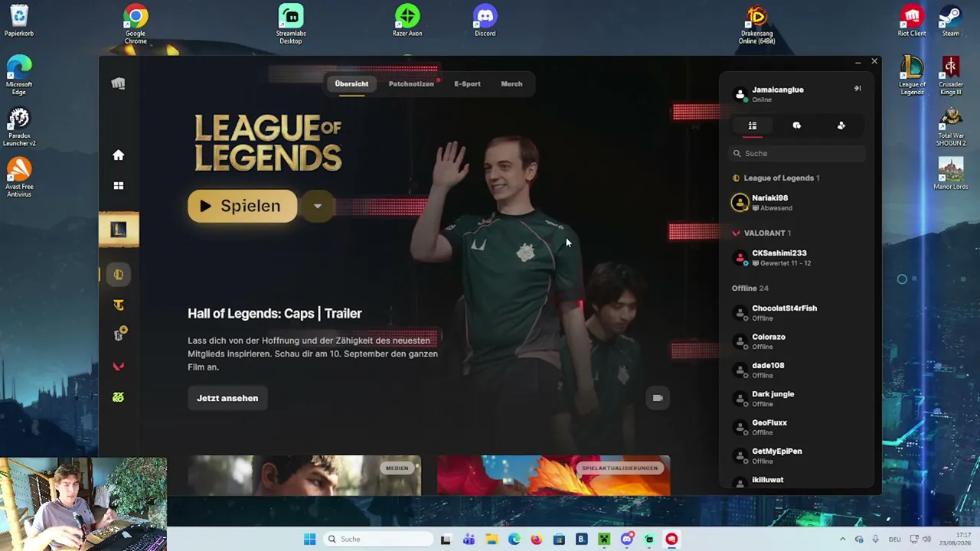This screenshot has width=980, height=551.
Task: Open the Paradox Launcher v2 shortcut
Action: [19, 127]
